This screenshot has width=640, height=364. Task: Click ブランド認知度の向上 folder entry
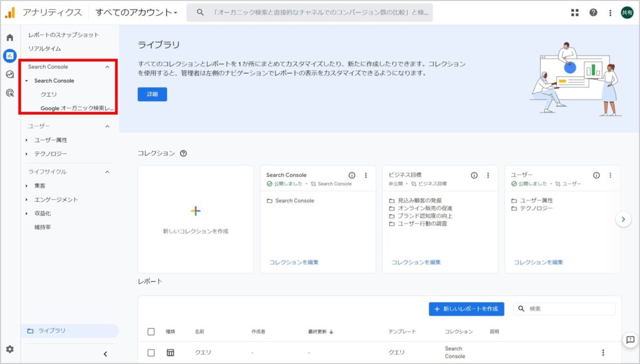pyautogui.click(x=421, y=216)
